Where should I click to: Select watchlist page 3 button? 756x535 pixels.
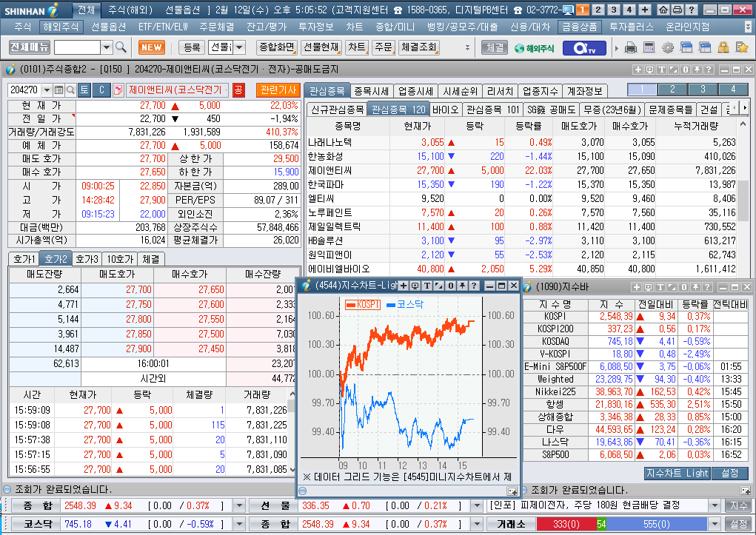703,89
